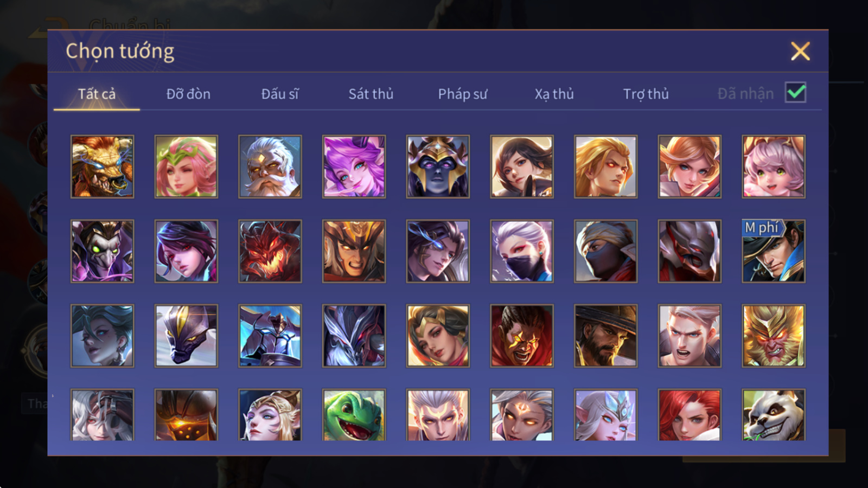
Task: Toggle the 'Đã nhận' checkbox
Action: click(796, 93)
